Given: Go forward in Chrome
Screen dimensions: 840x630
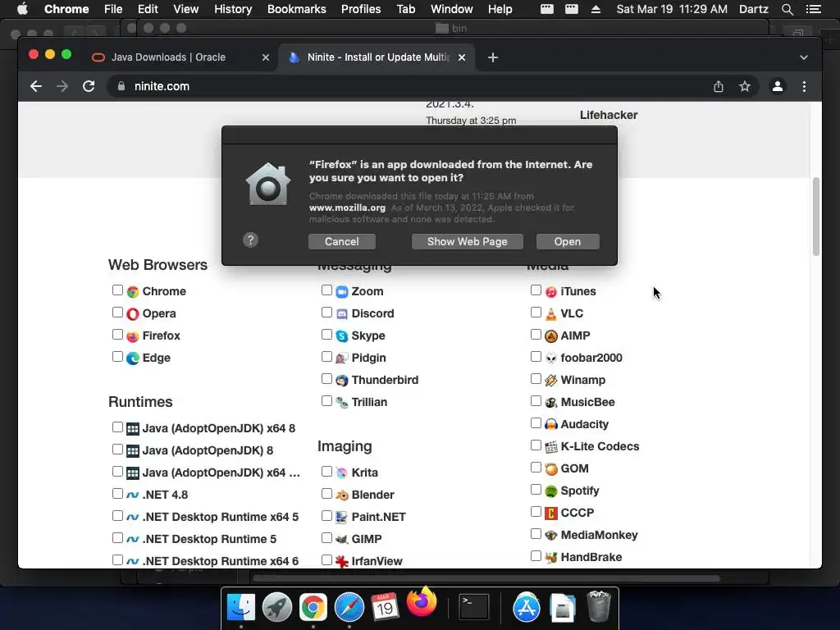Looking at the screenshot, I should click(x=62, y=86).
